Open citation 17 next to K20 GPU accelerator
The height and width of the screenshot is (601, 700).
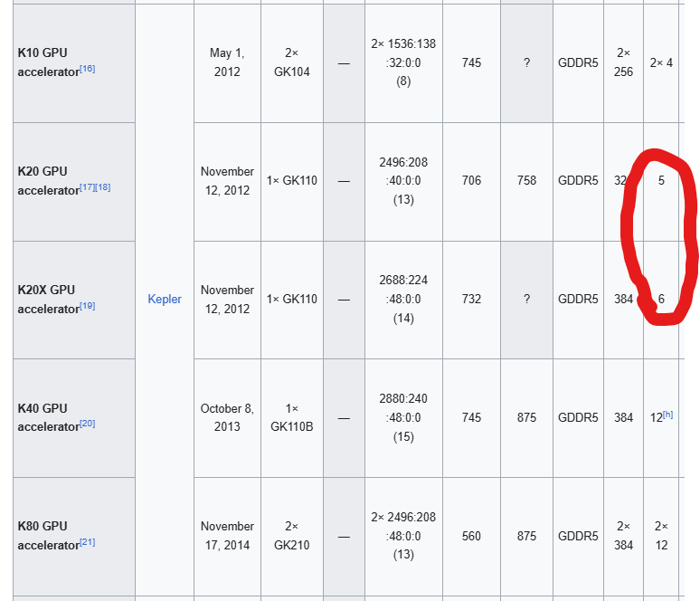point(88,186)
